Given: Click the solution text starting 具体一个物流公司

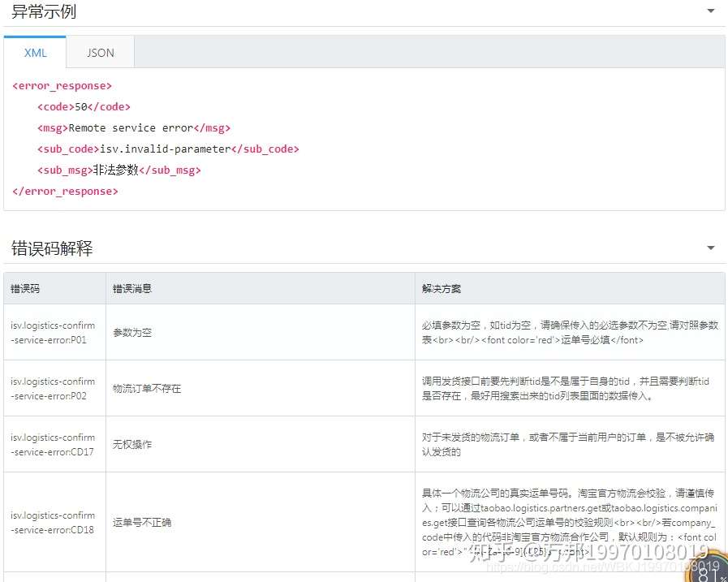Looking at the screenshot, I should 569,523.
